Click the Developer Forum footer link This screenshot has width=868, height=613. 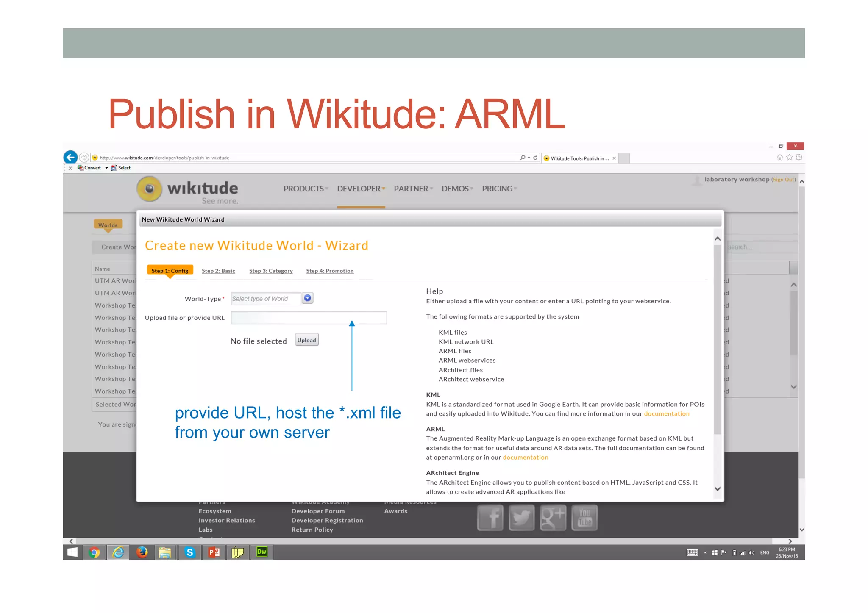318,511
